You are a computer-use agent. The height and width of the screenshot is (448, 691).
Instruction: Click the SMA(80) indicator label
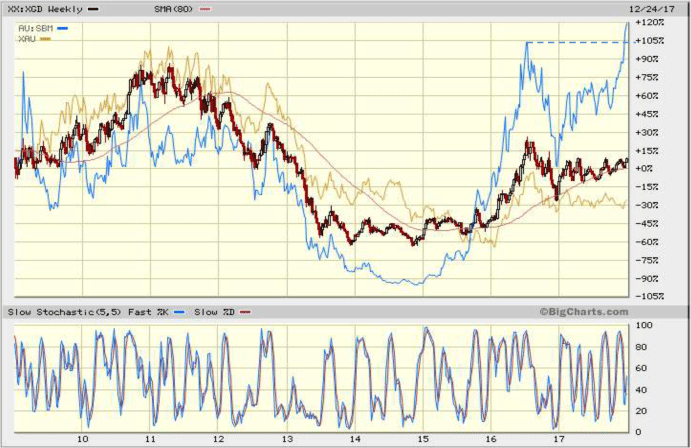173,9
